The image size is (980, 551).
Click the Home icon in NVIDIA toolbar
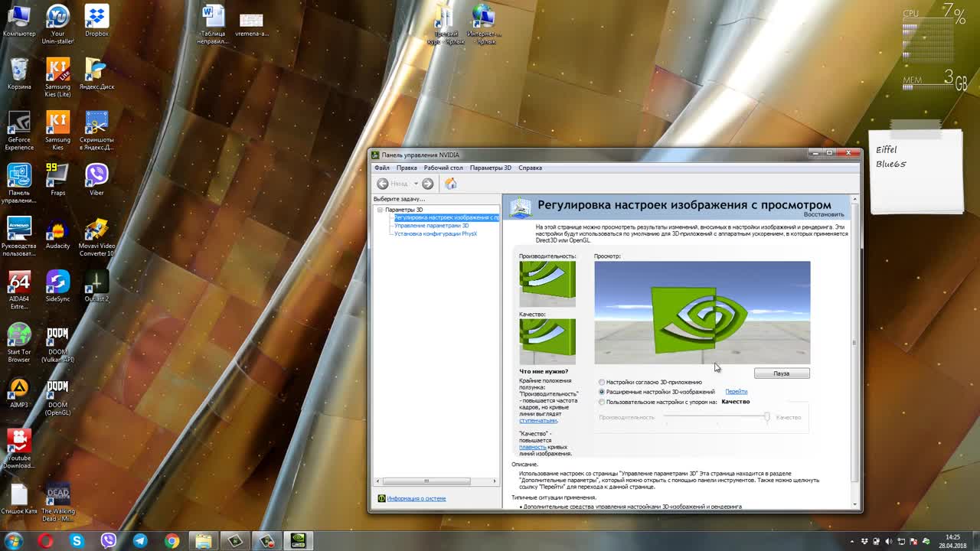pyautogui.click(x=450, y=184)
